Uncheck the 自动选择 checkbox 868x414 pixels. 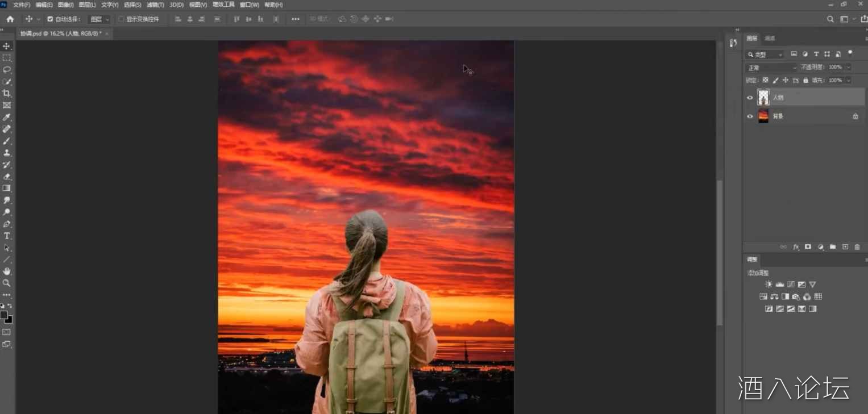50,19
